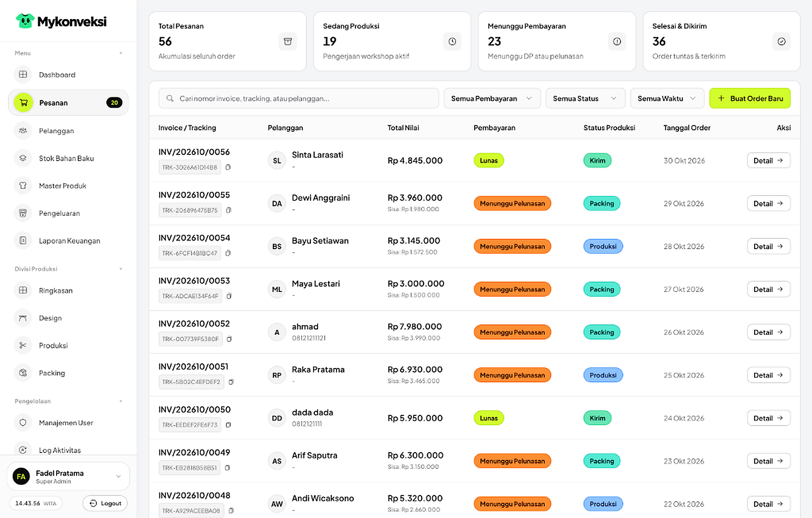This screenshot has width=812, height=518.
Task: Open Detail for Bayu Setiawan's order
Action: coord(768,246)
